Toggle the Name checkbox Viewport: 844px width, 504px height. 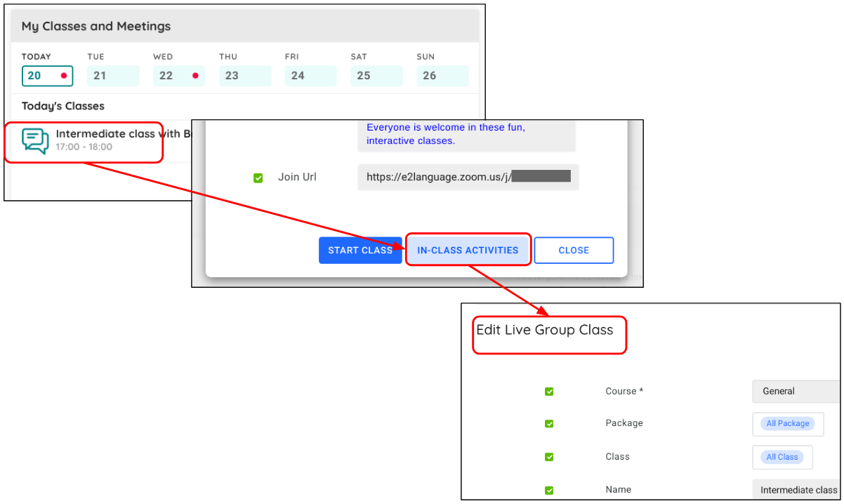(549, 490)
